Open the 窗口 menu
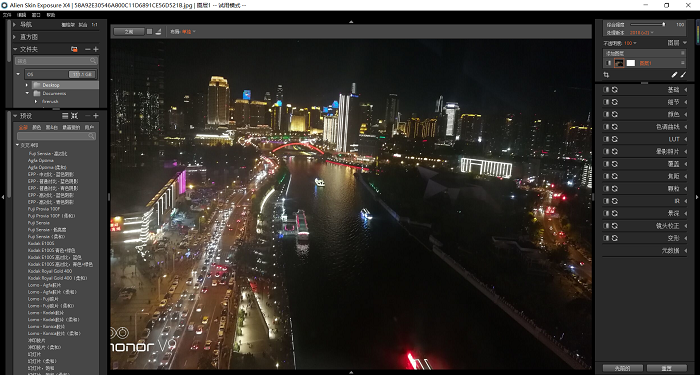 (x=36, y=15)
